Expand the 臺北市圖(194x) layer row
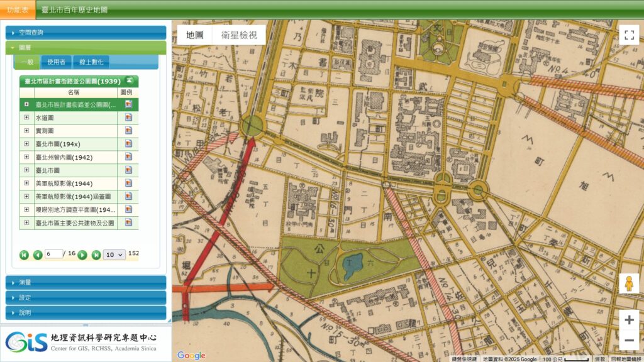This screenshot has width=644, height=362. tap(26, 144)
